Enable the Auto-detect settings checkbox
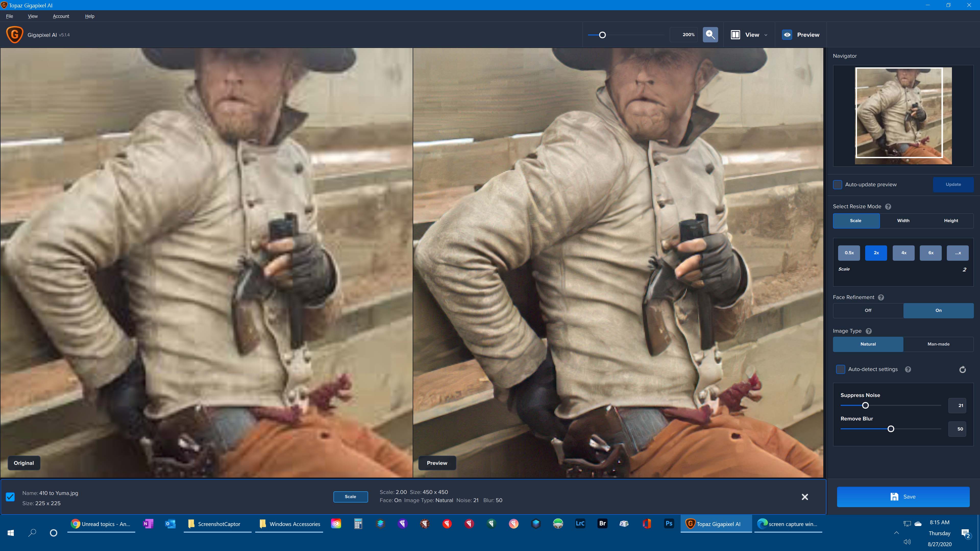 point(840,369)
